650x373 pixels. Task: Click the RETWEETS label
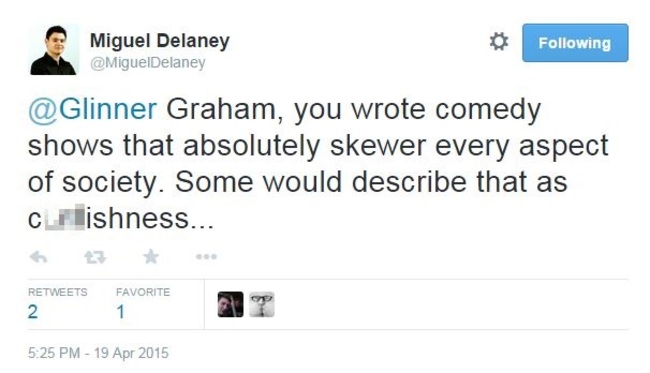pos(58,292)
